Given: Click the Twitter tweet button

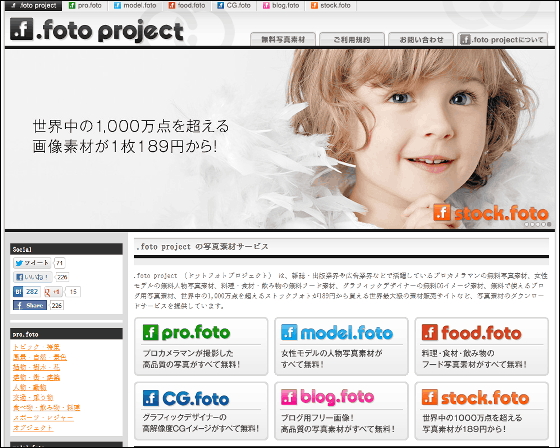Looking at the screenshot, I should point(32,263).
